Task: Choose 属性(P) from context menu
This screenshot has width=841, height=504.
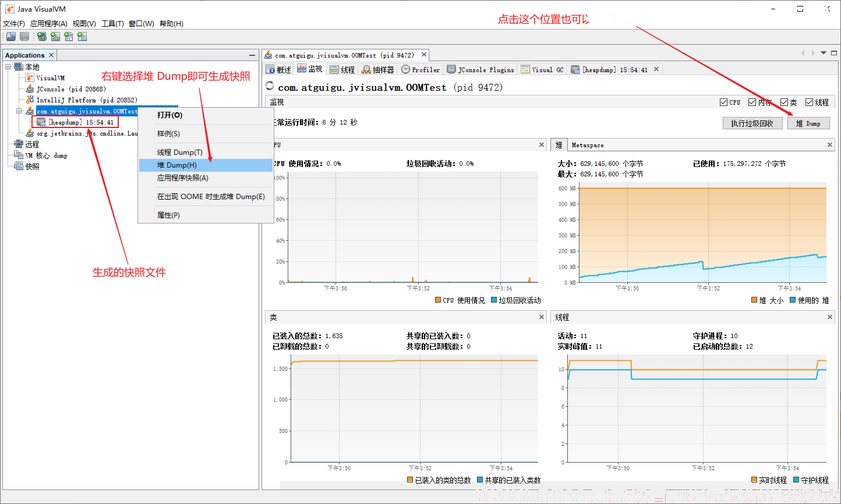Action: (x=206, y=215)
